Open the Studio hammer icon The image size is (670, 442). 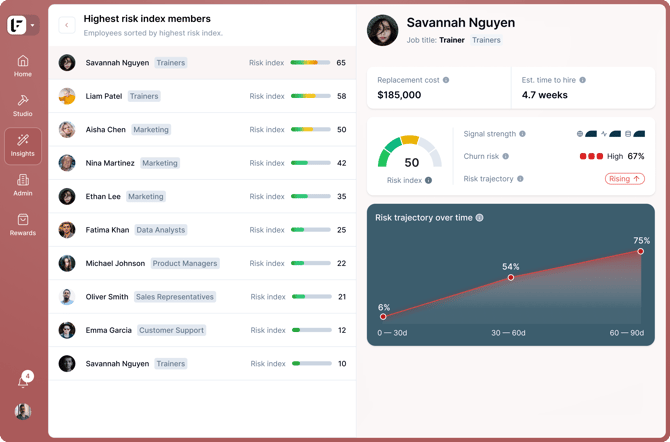pyautogui.click(x=23, y=100)
